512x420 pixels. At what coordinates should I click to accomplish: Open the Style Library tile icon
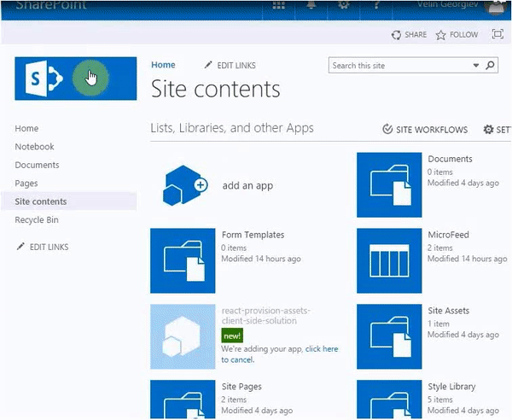[389, 400]
